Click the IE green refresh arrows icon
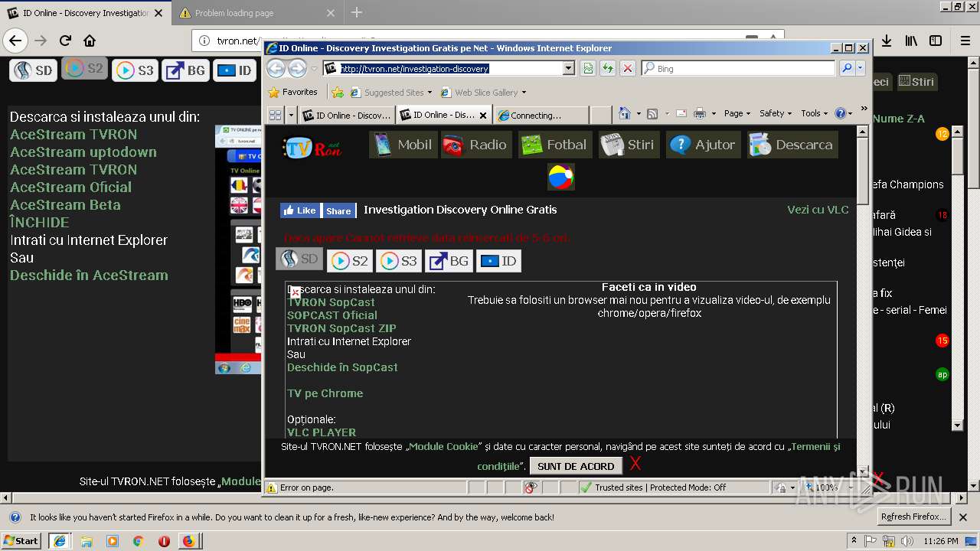 608,69
